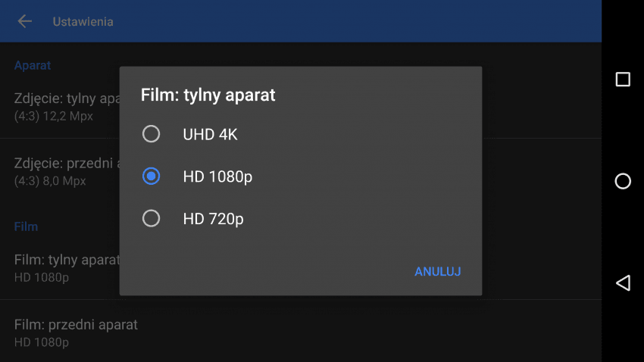Tap the Android recent apps square button
This screenshot has height=362, width=644.
pyautogui.click(x=623, y=80)
